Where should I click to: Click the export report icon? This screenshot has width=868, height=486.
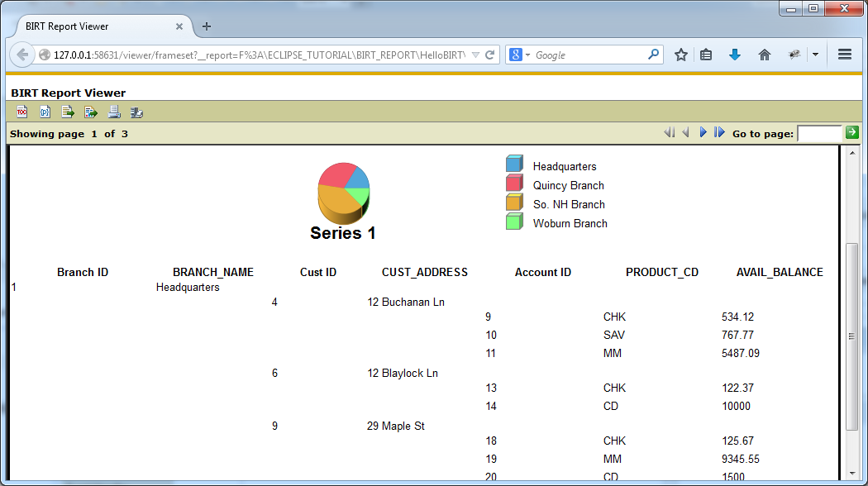[x=91, y=112]
